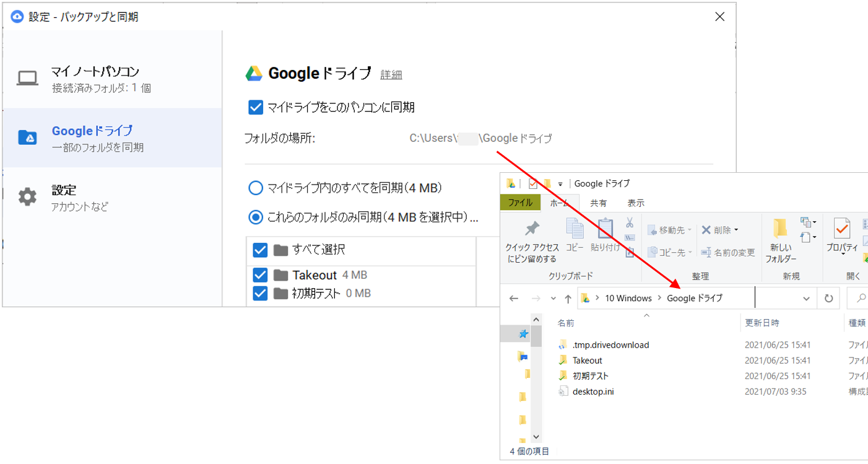868x464 pixels.
Task: Expand the 削除 dropdown arrow
Action: pos(736,230)
